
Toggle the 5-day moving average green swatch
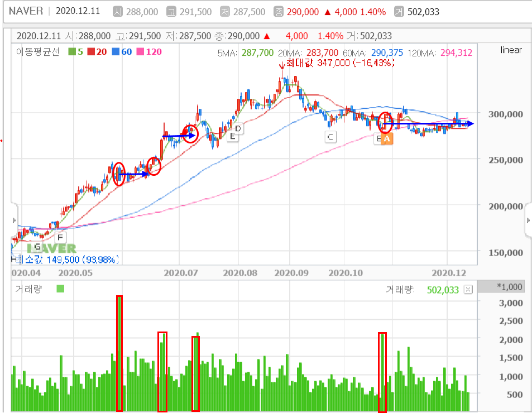coord(72,52)
